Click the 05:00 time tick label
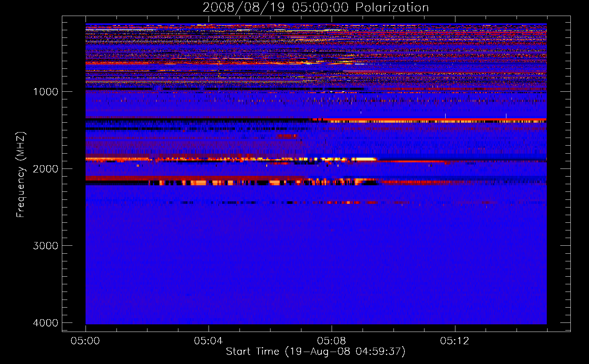This screenshot has height=364, width=589. coord(85,341)
